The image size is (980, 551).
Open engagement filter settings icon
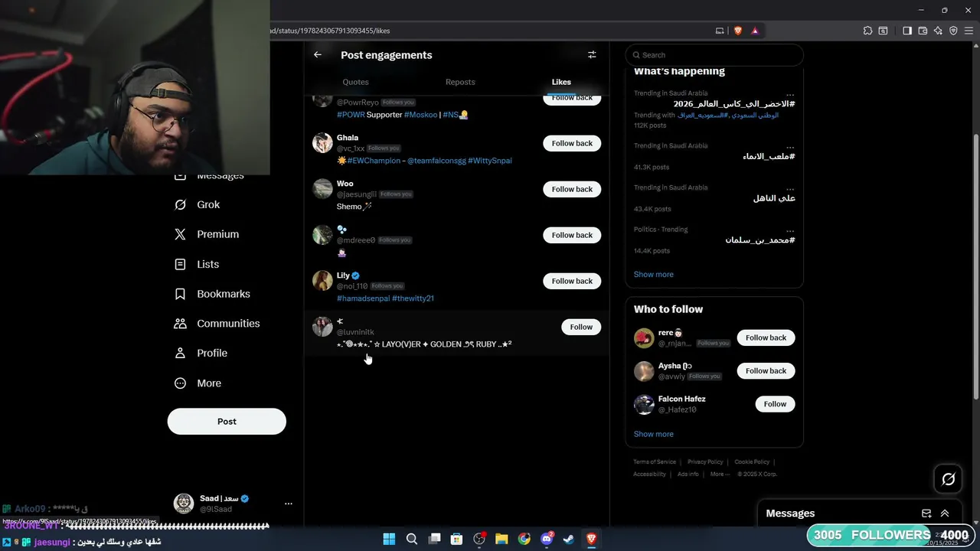[x=592, y=55]
